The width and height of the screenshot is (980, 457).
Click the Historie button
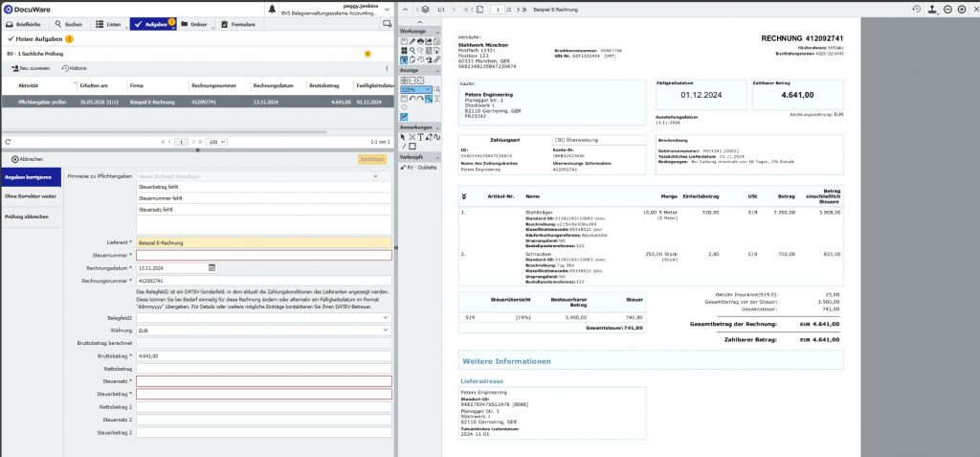[x=75, y=68]
